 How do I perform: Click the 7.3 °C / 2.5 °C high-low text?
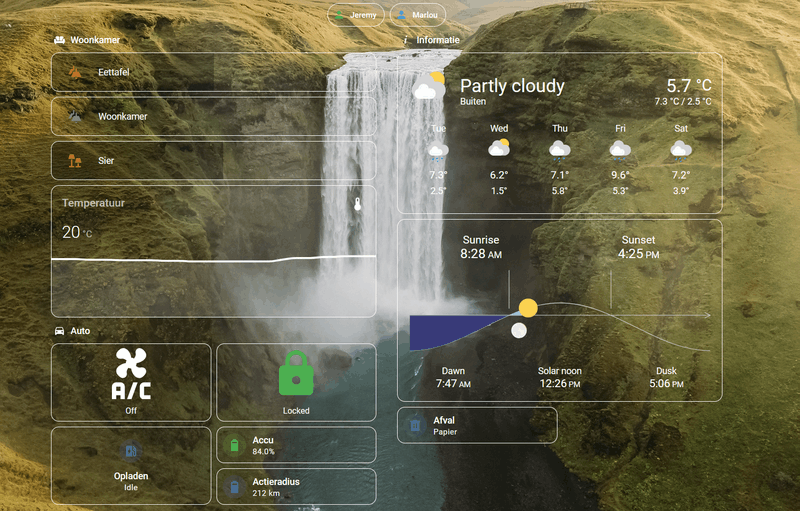click(683, 101)
